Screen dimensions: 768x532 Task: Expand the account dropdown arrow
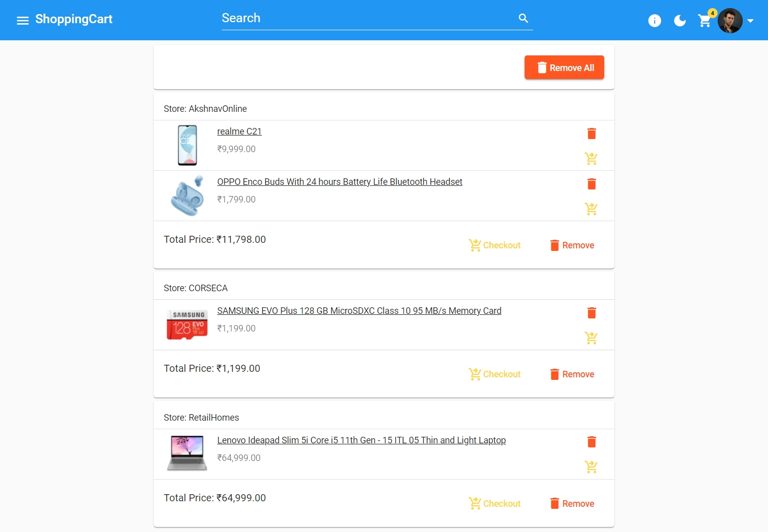(x=750, y=21)
